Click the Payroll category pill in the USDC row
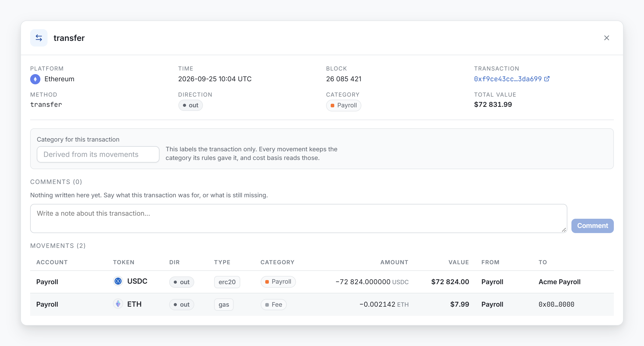This screenshot has width=644, height=346. tap(278, 282)
